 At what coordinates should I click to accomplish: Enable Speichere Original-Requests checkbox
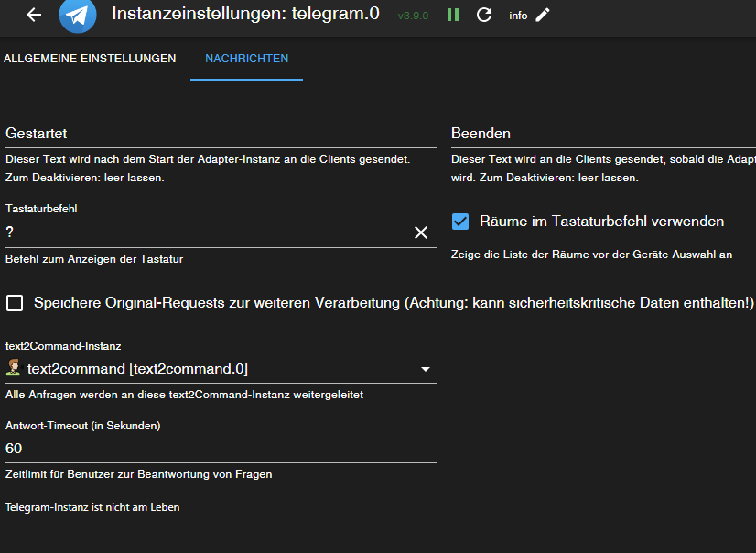coord(15,303)
